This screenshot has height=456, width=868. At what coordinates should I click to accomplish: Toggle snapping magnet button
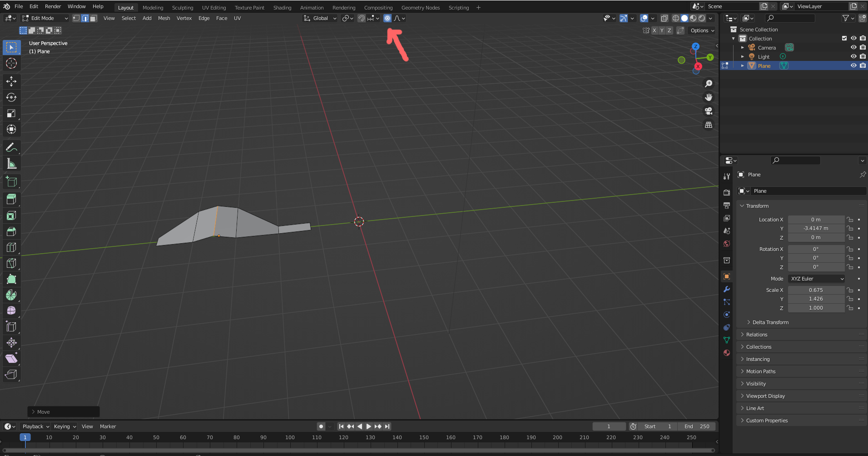point(361,18)
